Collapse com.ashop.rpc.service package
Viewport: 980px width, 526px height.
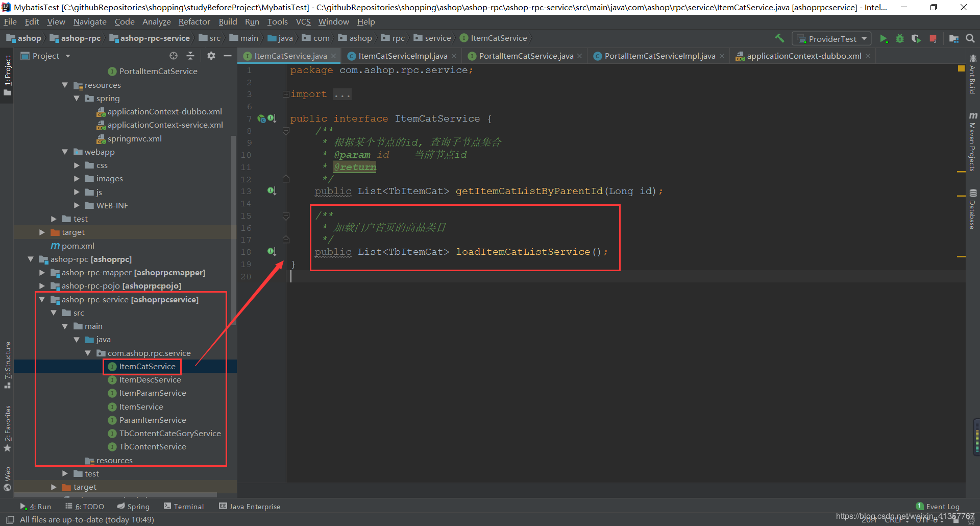[x=88, y=353]
